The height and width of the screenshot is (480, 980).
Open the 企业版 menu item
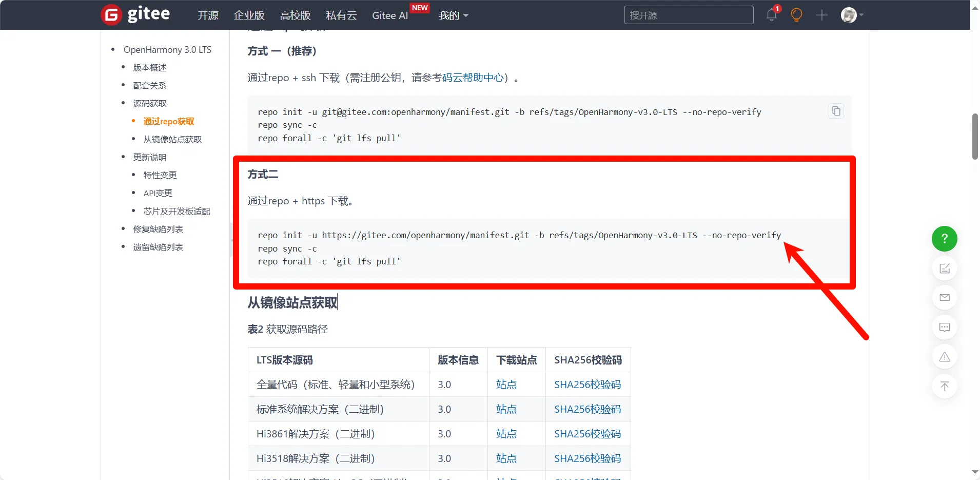[x=249, y=15]
